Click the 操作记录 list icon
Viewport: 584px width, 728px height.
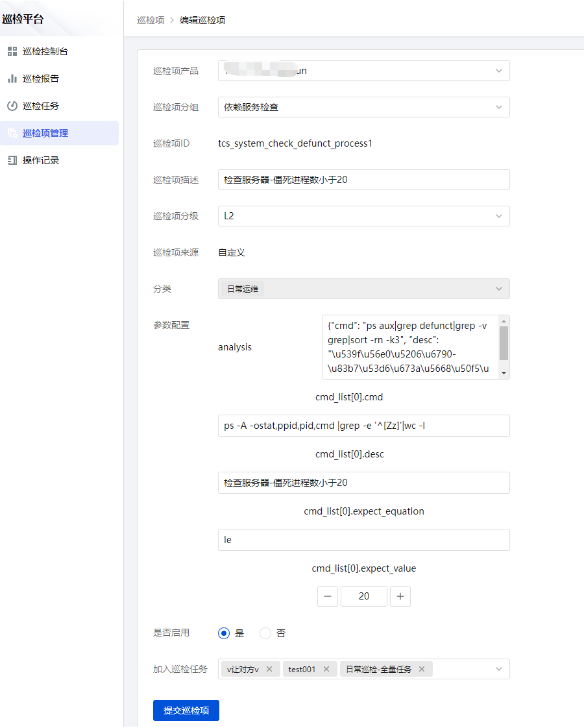coord(12,160)
